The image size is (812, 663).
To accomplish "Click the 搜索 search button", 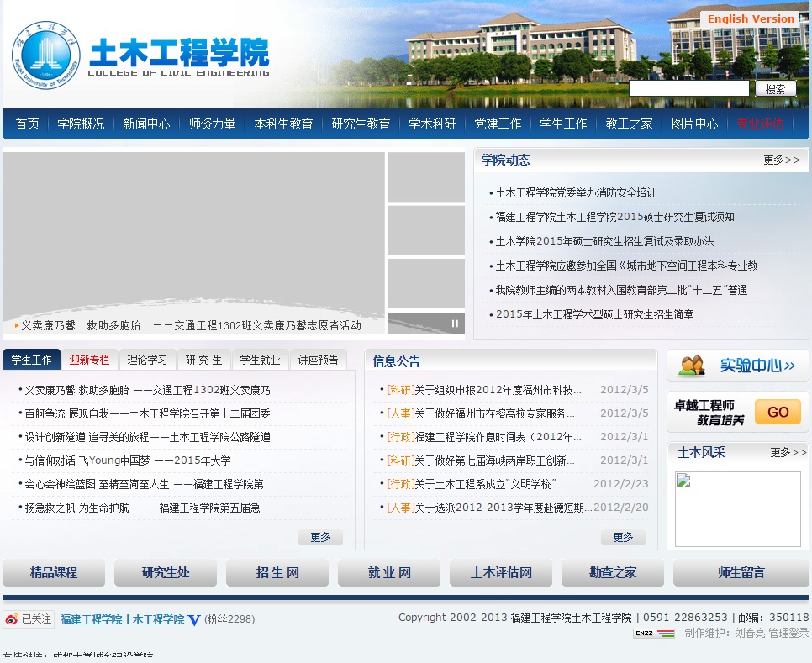I will point(775,89).
